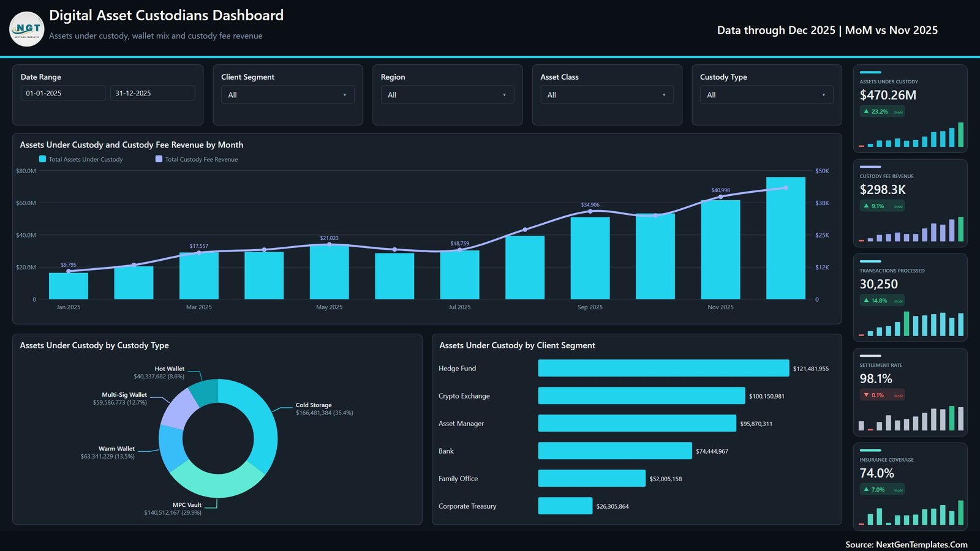Click the Hedge Fund bar
Screen dimensions: 980x551
(663, 368)
